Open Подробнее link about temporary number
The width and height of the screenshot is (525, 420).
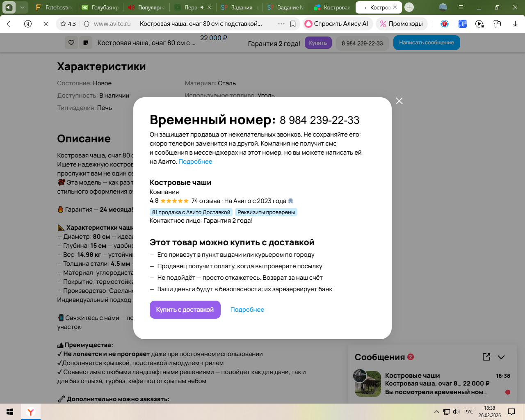pos(195,162)
